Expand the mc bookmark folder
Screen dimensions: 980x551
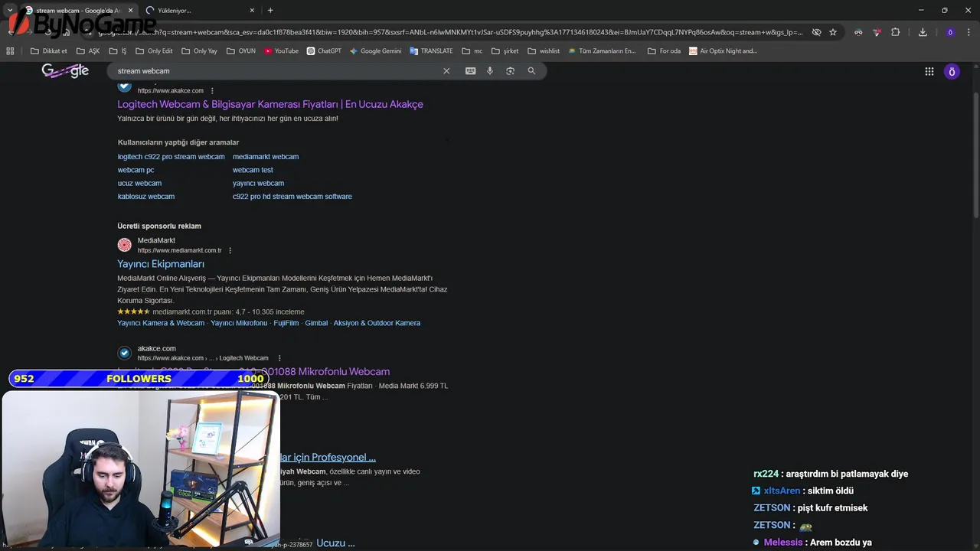point(472,51)
